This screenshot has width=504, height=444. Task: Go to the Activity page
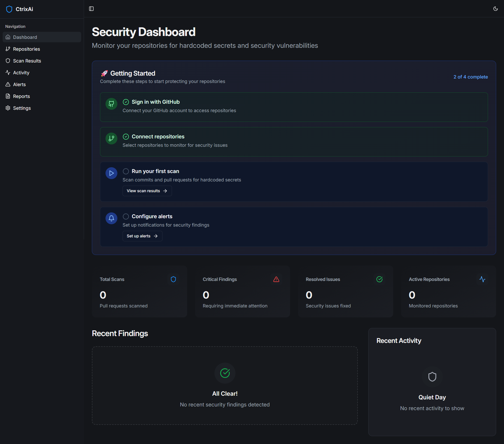tap(21, 73)
